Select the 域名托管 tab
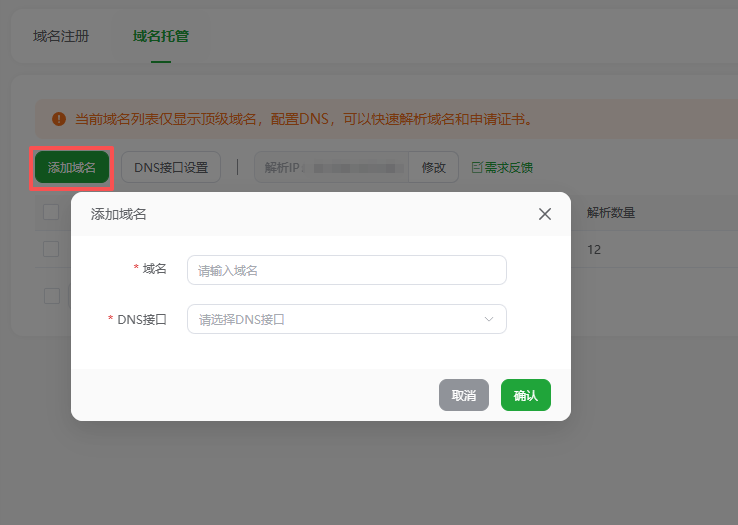 tap(161, 37)
